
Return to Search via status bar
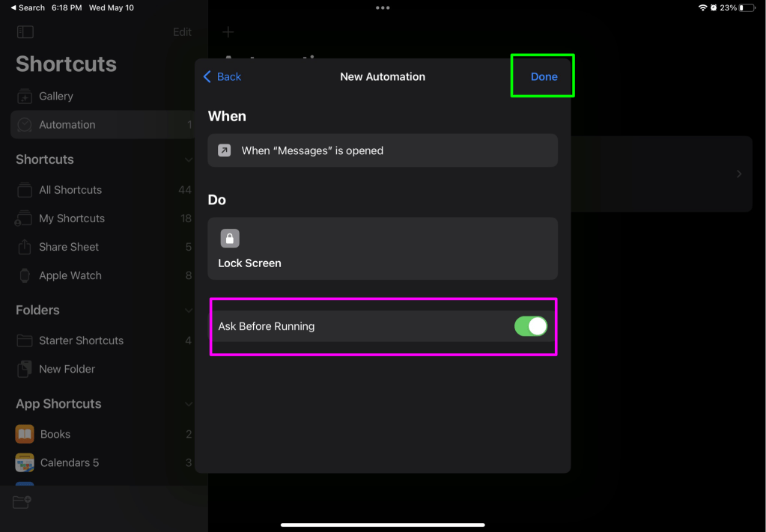point(28,7)
